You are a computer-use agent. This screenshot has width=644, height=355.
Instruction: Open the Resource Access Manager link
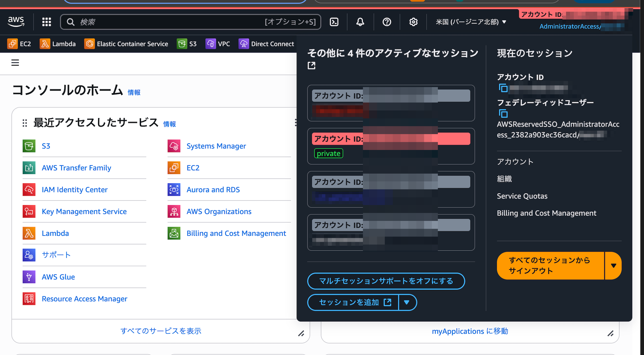pyautogui.click(x=84, y=299)
